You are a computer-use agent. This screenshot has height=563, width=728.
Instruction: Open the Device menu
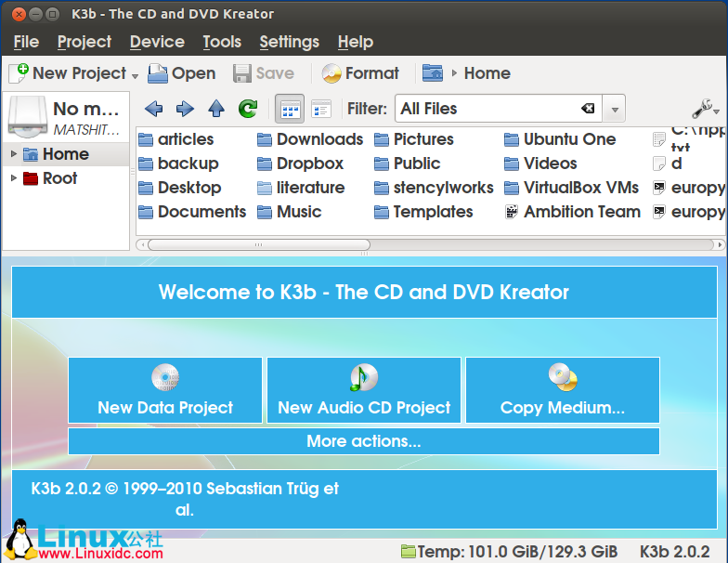coord(157,42)
